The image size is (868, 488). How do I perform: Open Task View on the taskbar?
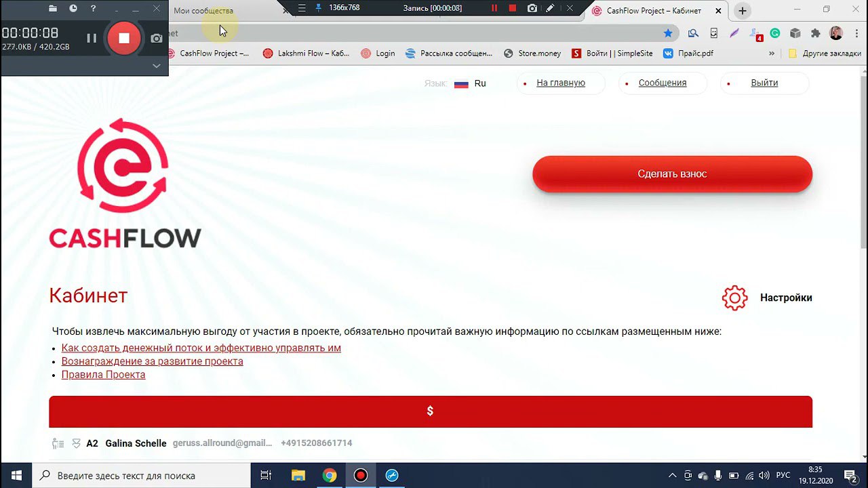click(x=267, y=475)
